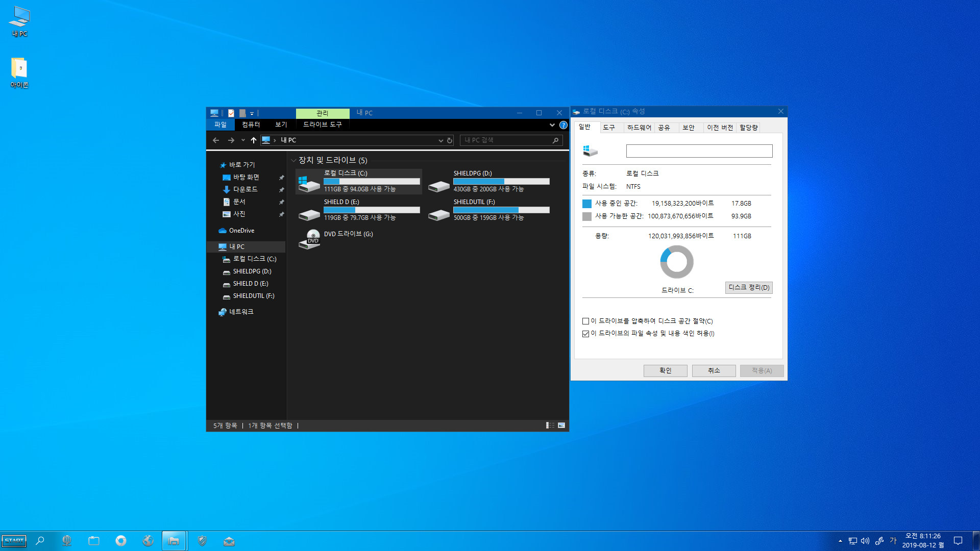Screen dimensions: 980x551
Task: Switch to the 하드웨어 tab in properties
Action: 639,128
